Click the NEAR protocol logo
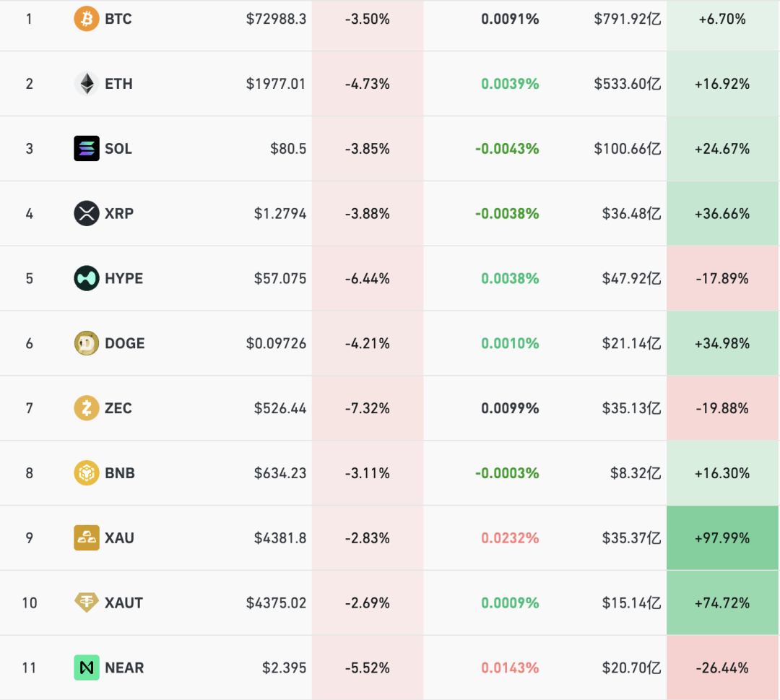The image size is (780, 700). 87,667
